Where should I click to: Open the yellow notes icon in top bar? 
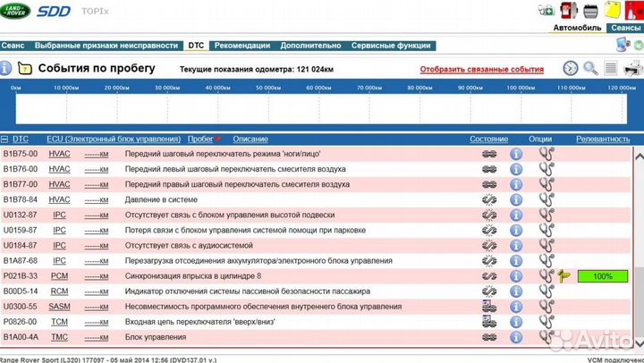click(611, 10)
